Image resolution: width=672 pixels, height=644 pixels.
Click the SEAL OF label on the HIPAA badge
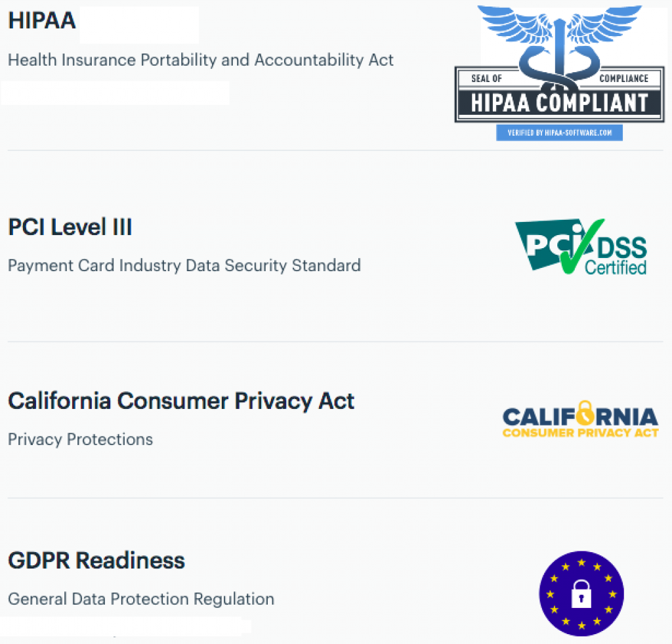click(x=486, y=79)
